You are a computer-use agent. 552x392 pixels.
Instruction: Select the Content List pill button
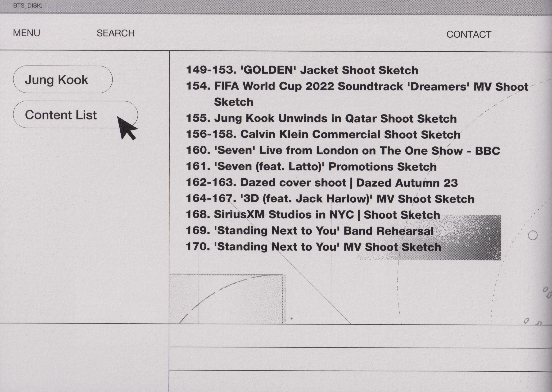pos(75,115)
